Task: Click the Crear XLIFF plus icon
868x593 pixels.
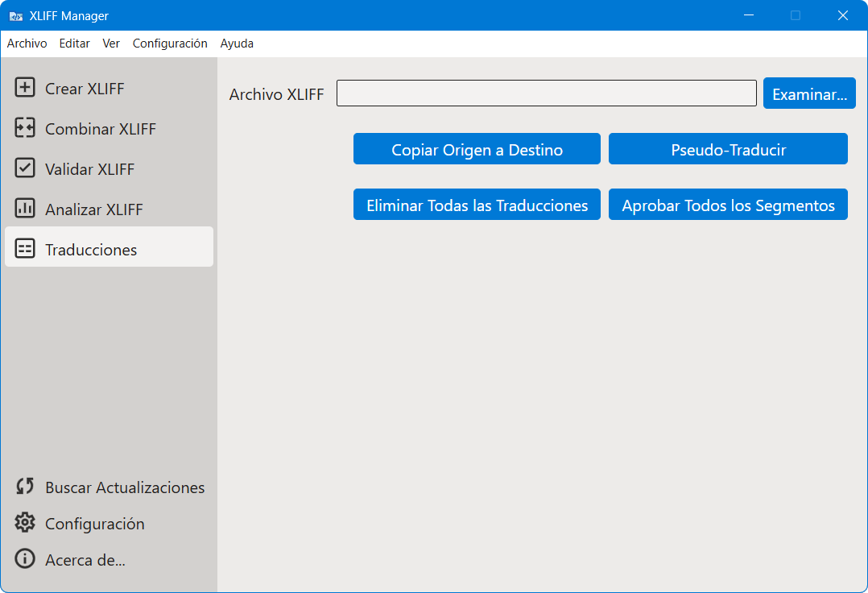Action: (25, 88)
